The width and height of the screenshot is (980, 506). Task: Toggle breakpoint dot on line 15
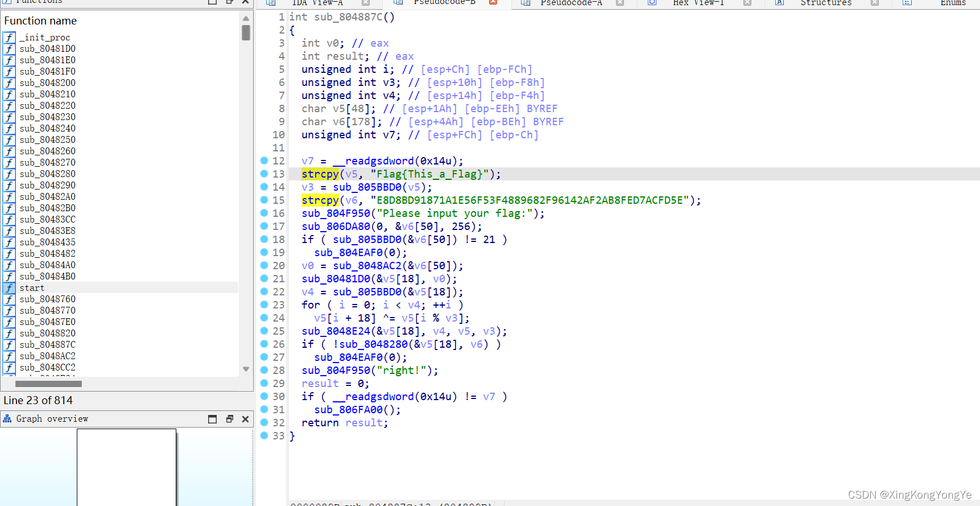[264, 200]
